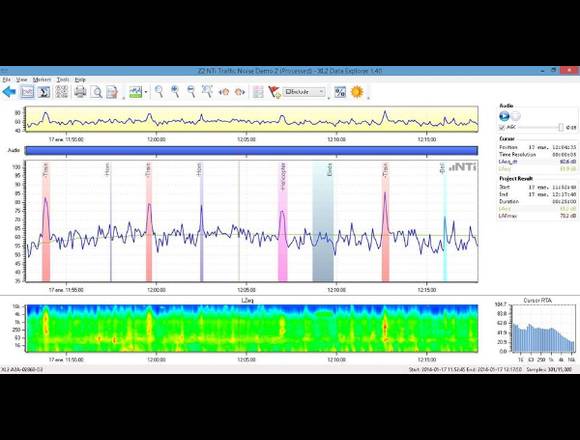Toggle the AGC checkbox in the Audio panel
The height and width of the screenshot is (440, 580).
click(502, 127)
